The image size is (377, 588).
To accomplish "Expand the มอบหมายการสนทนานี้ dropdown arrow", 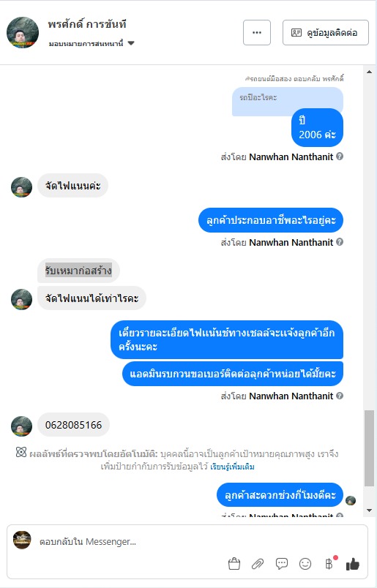I will pos(131,43).
